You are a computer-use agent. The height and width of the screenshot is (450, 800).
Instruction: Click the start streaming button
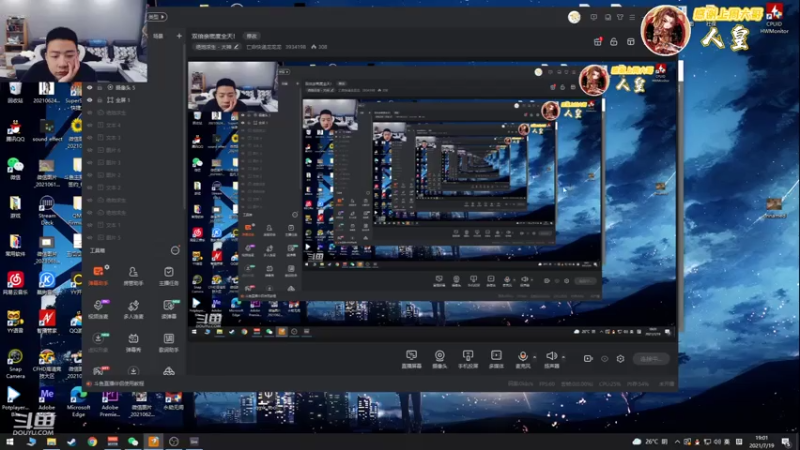point(650,358)
